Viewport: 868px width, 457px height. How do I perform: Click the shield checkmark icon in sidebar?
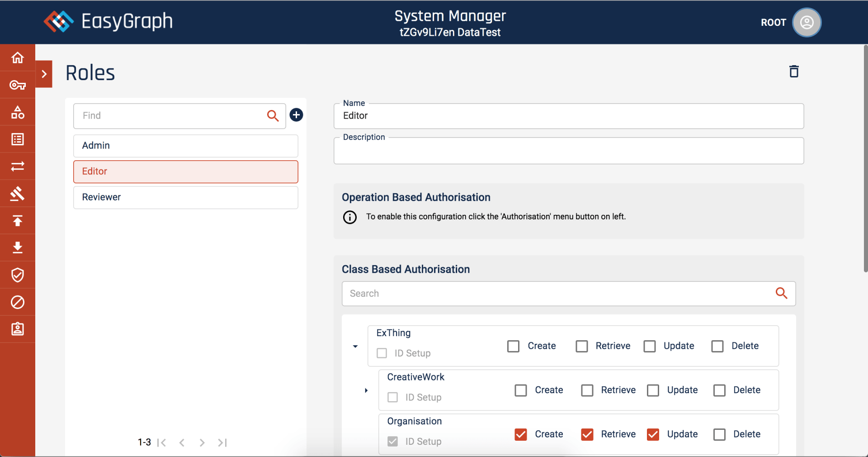click(18, 275)
